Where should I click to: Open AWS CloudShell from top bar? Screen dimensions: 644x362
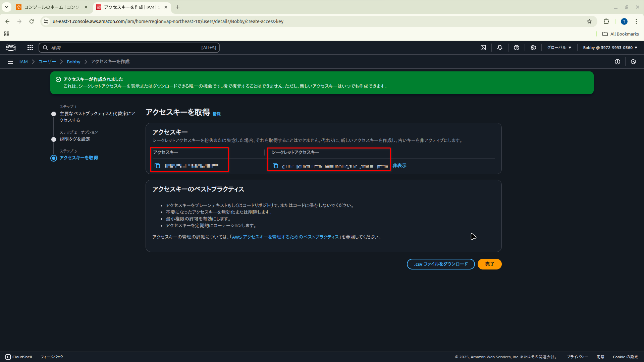pyautogui.click(x=483, y=48)
